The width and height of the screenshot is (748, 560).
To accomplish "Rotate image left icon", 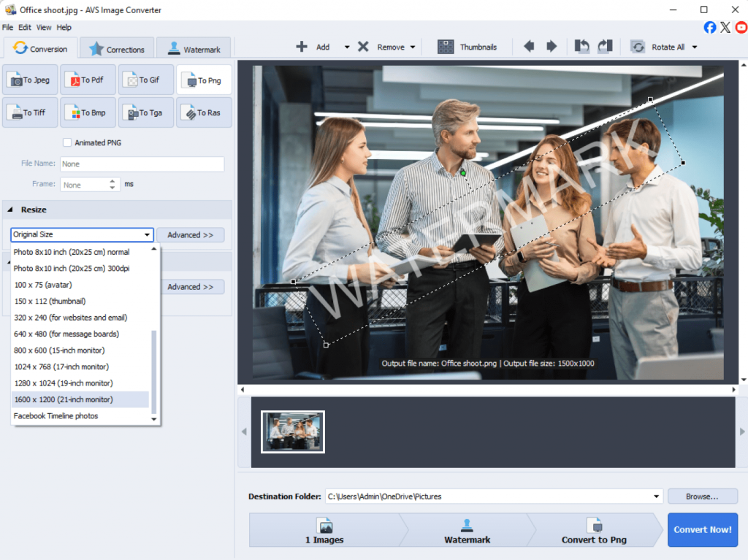I will (x=582, y=47).
